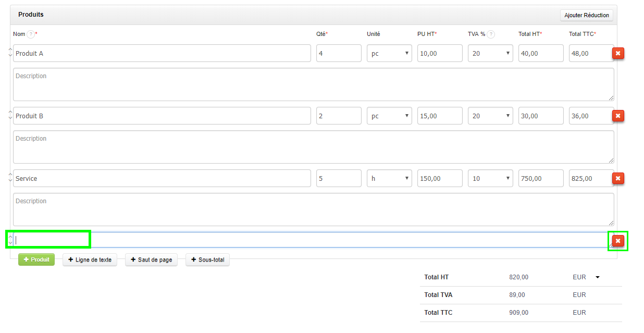644x333 pixels.
Task: Delete the Service row using red X
Action: pos(618,178)
